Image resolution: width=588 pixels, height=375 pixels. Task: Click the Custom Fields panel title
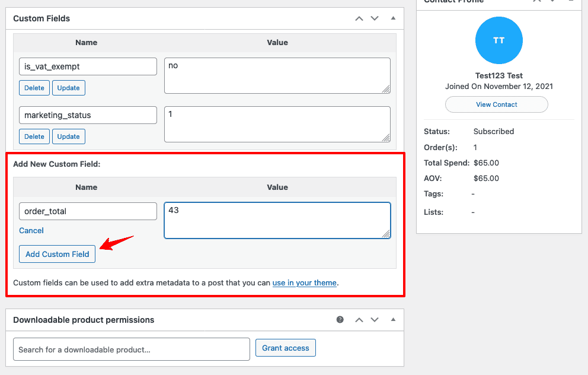(41, 18)
